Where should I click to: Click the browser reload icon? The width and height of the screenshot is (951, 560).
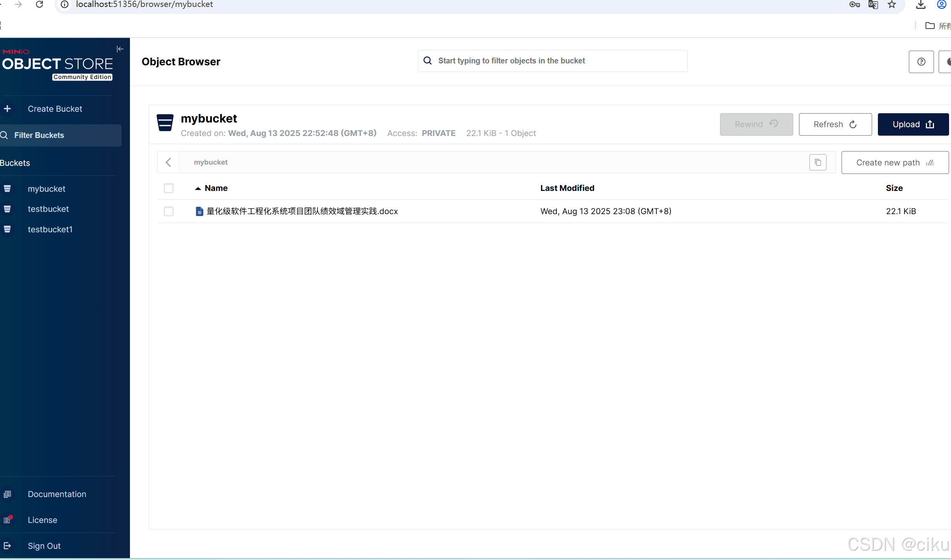coord(39,4)
